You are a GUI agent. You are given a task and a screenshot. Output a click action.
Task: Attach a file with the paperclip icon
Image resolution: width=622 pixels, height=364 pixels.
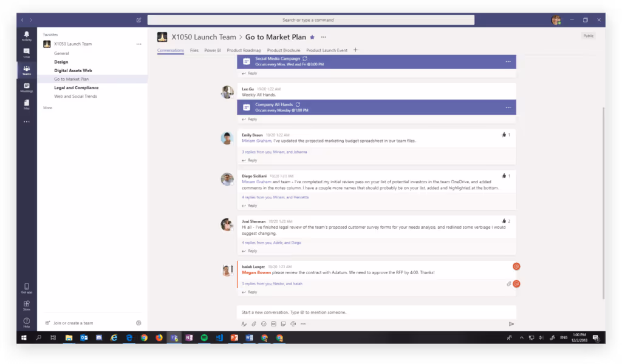pyautogui.click(x=254, y=324)
